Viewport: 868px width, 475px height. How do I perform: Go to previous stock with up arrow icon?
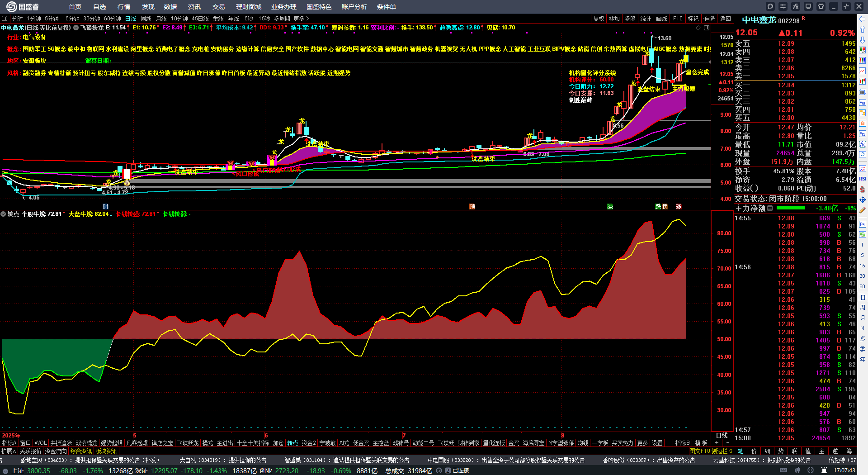pos(863,29)
